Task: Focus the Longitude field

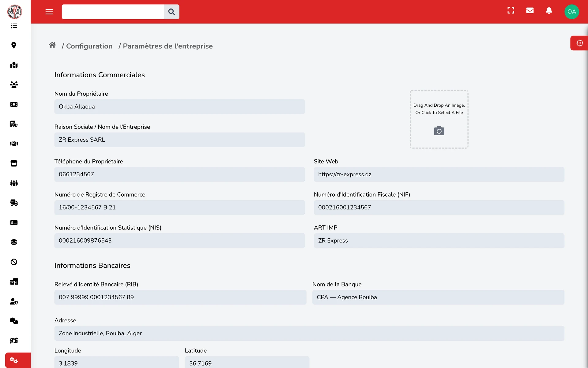Action: pos(116,362)
